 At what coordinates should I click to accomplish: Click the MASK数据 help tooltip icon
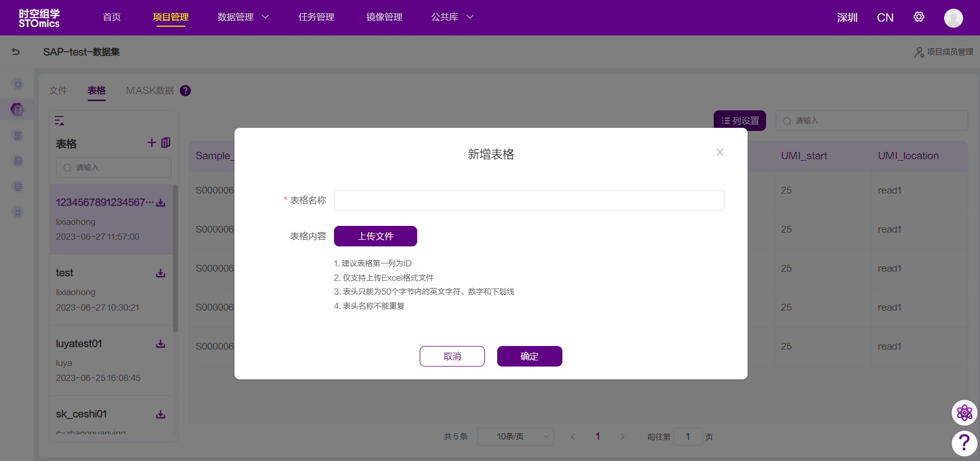185,91
